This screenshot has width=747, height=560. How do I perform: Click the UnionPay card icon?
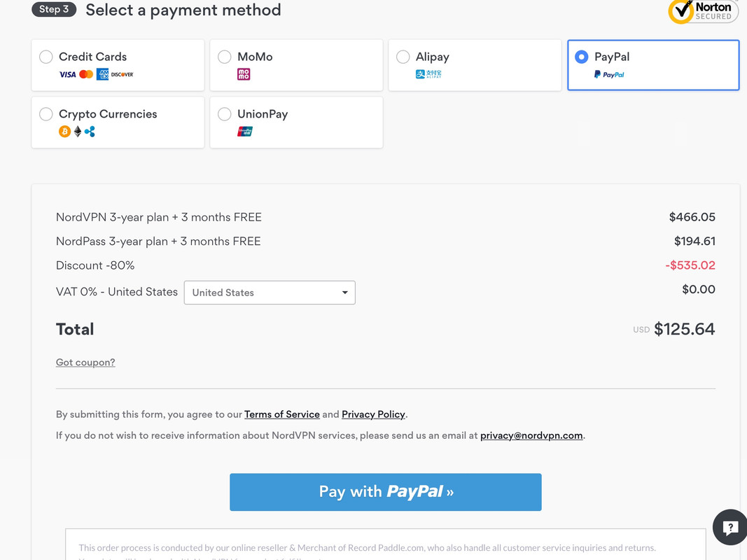[x=245, y=132]
